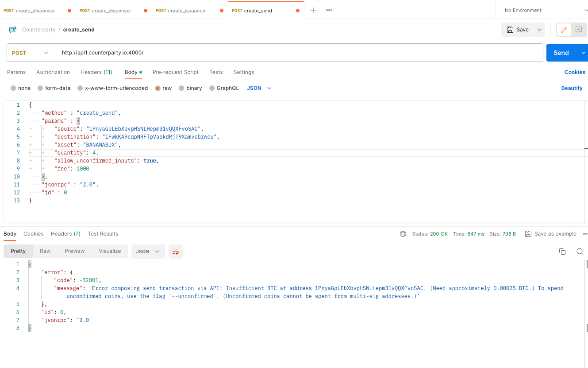Screen dimensions: 588x368
Task: Click the Status: 200 OK indicator
Action: (x=430, y=234)
